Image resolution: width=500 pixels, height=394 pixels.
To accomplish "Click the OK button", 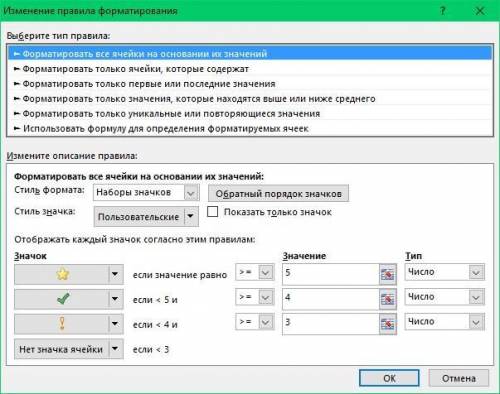I will [389, 378].
